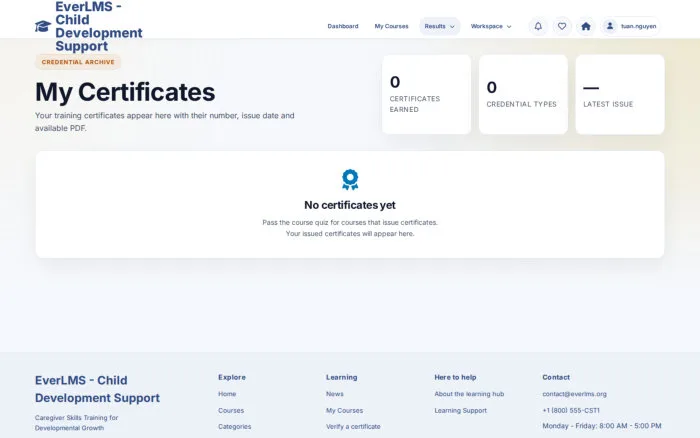This screenshot has width=700, height=438.
Task: Open Learning Support footer link
Action: 461,410
